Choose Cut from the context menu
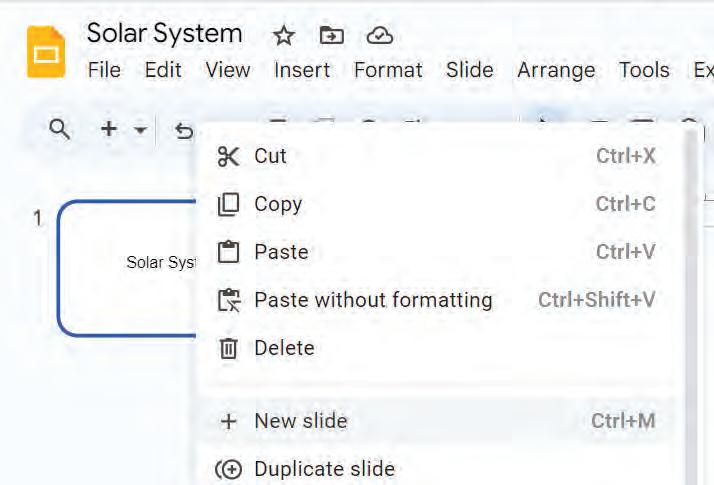 tap(270, 156)
